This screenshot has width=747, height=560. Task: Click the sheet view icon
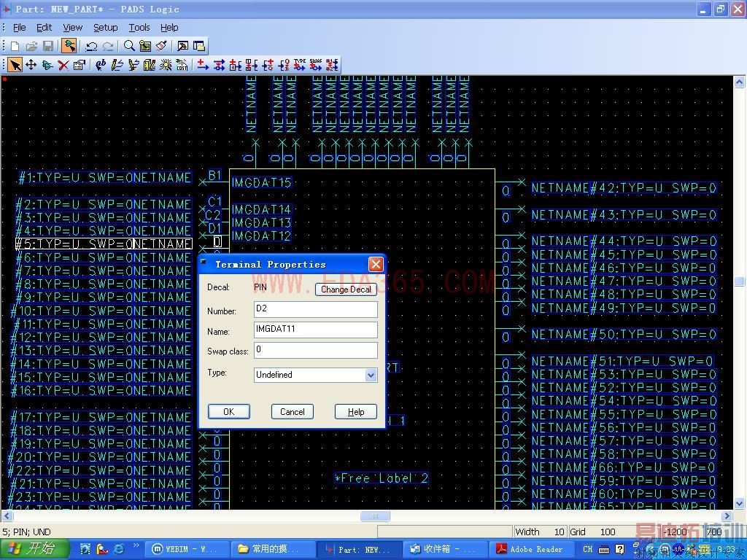tap(145, 46)
